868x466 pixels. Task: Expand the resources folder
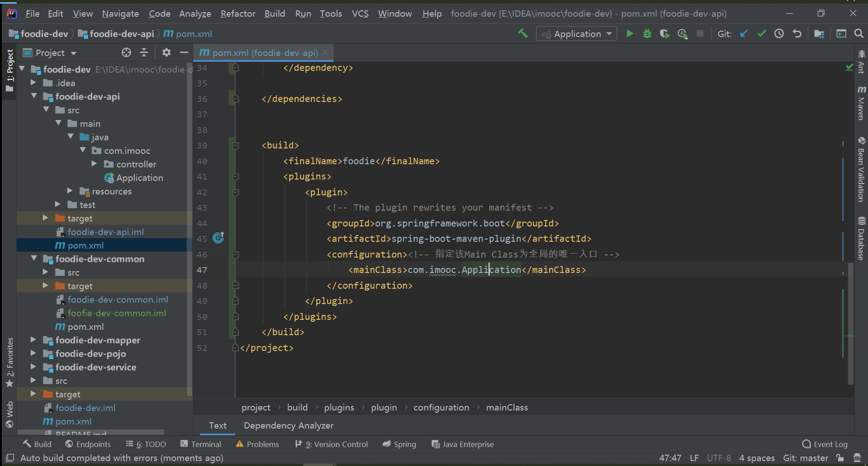click(x=70, y=191)
